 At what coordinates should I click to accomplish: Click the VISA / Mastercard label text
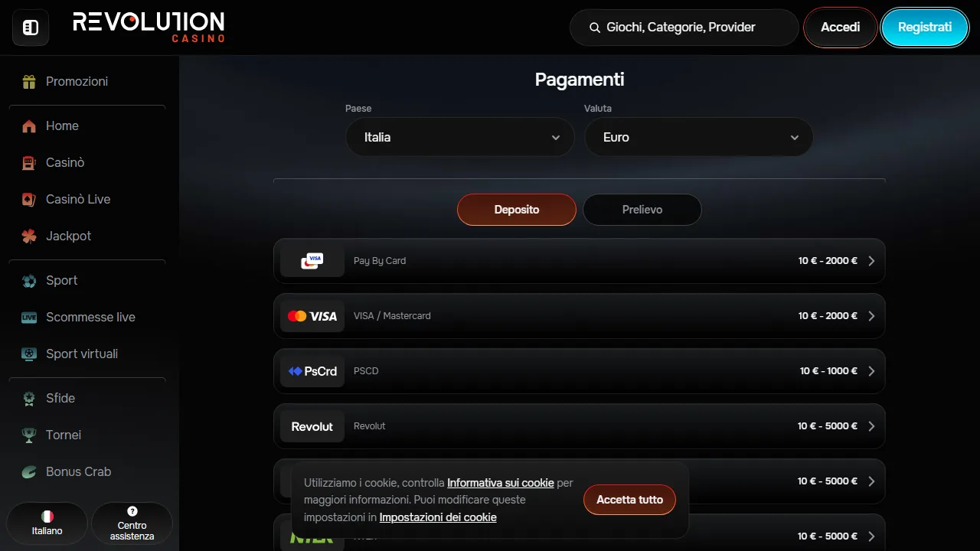(x=392, y=316)
